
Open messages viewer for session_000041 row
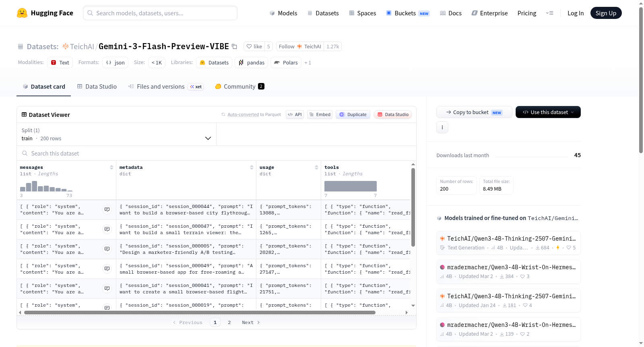click(107, 289)
